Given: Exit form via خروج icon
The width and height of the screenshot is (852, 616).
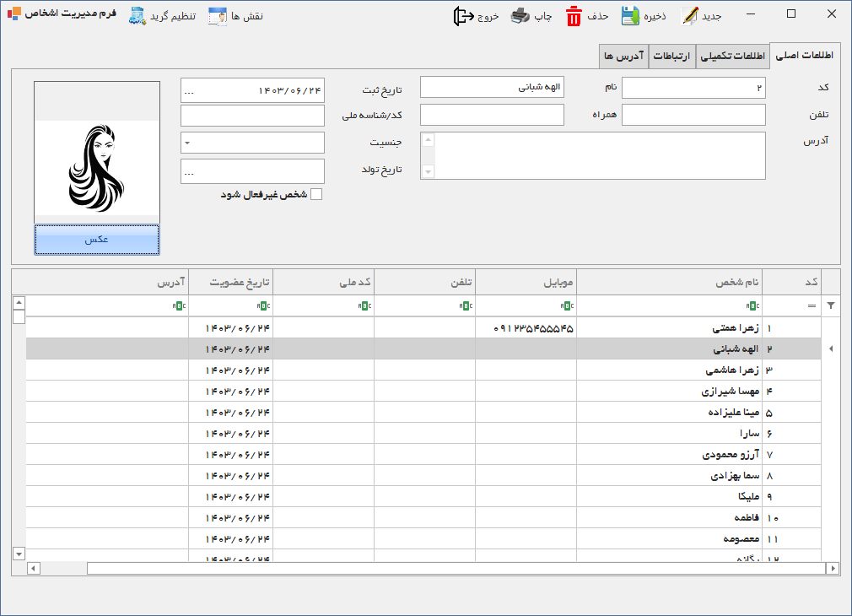Looking at the screenshot, I should (x=463, y=16).
